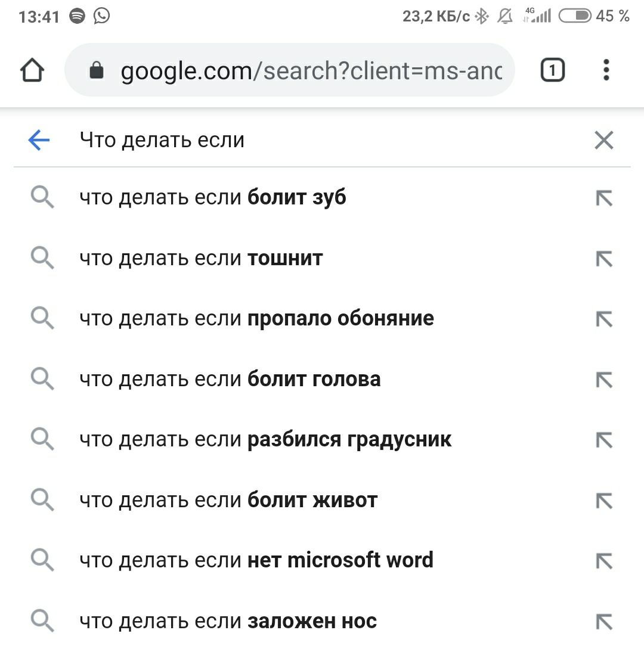Tap magnifier icon beside "заложен нос" suggestion
The height and width of the screenshot is (658, 644).
pyautogui.click(x=42, y=620)
